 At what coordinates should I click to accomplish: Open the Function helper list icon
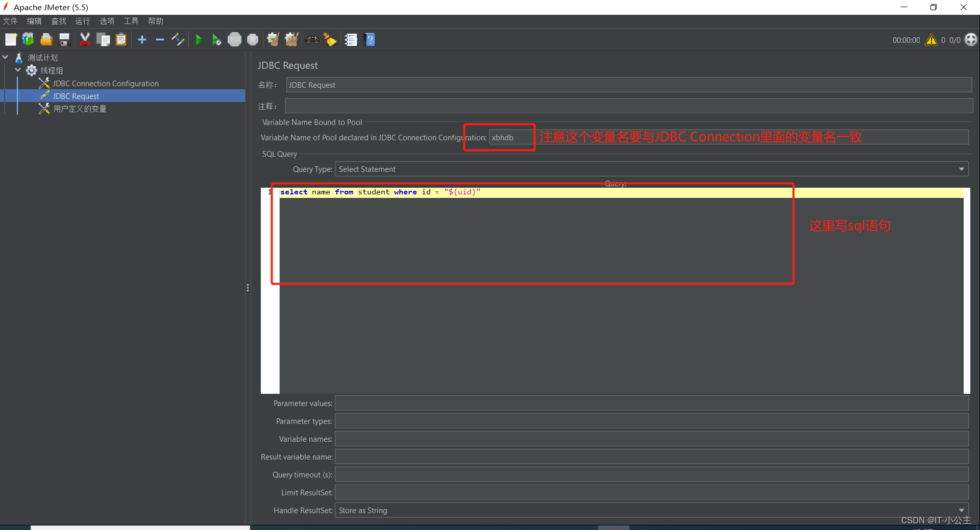point(351,40)
